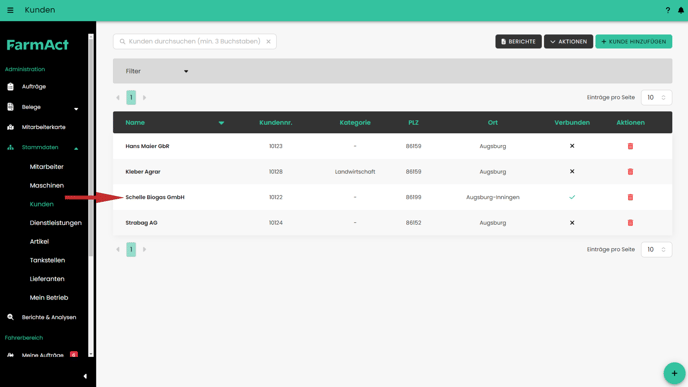
Task: Click the floating green plus button
Action: coord(674,373)
